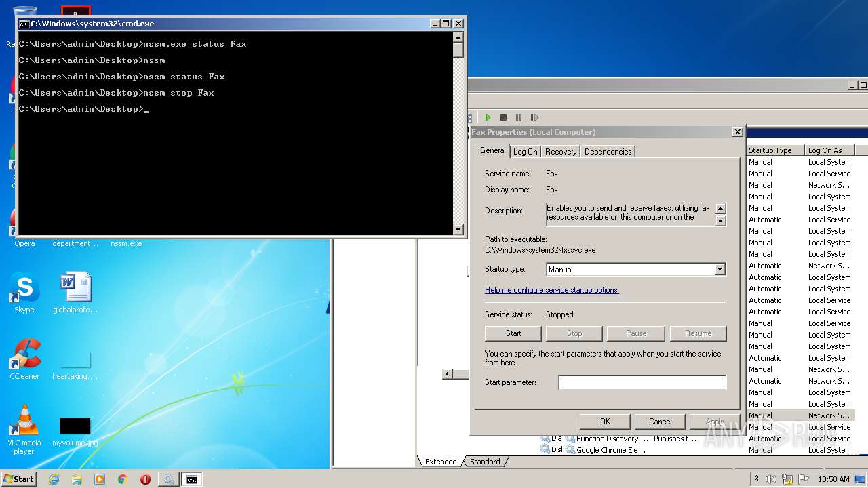
Task: Select the myvolume.jpg desktop file
Action: click(x=75, y=432)
